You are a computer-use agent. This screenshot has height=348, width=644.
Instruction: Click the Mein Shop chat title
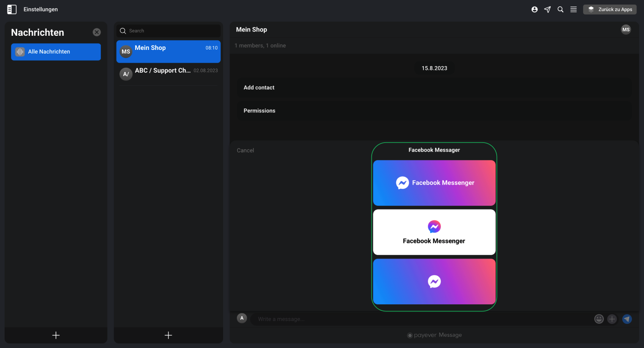(251, 30)
